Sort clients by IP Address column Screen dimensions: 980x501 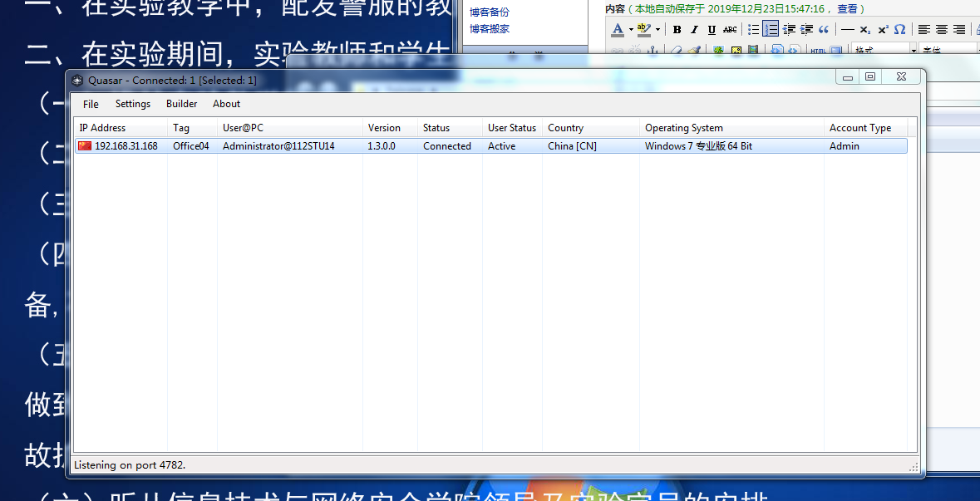(121, 127)
